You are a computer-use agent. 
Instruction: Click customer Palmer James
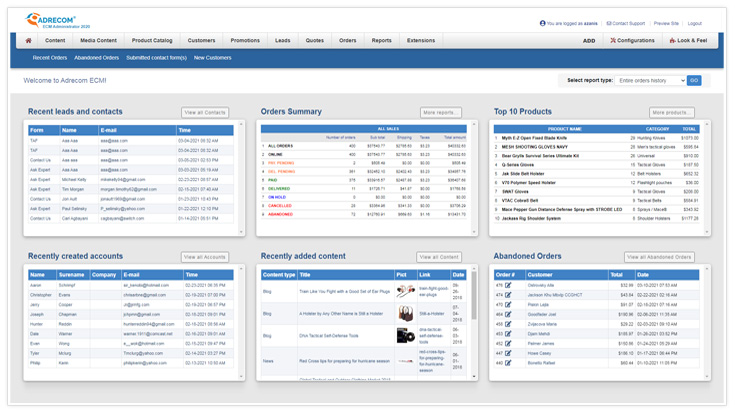(540, 344)
